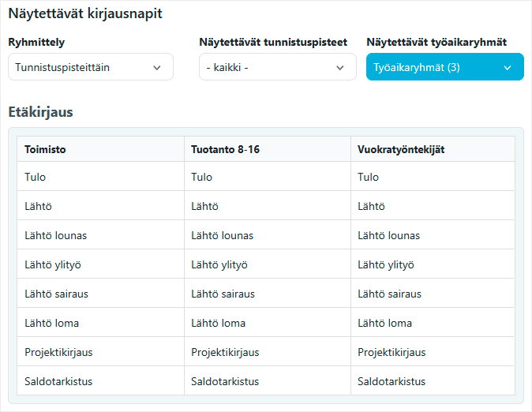Select Lähtö in Vuokratyöntekijät column
The width and height of the screenshot is (532, 412).
pos(371,206)
